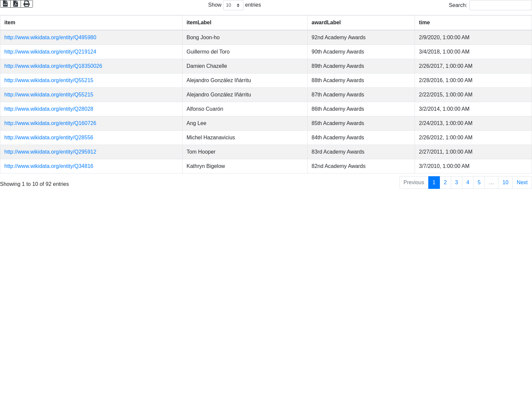Open Tom Hooper's Q295912 entity link

pos(50,152)
